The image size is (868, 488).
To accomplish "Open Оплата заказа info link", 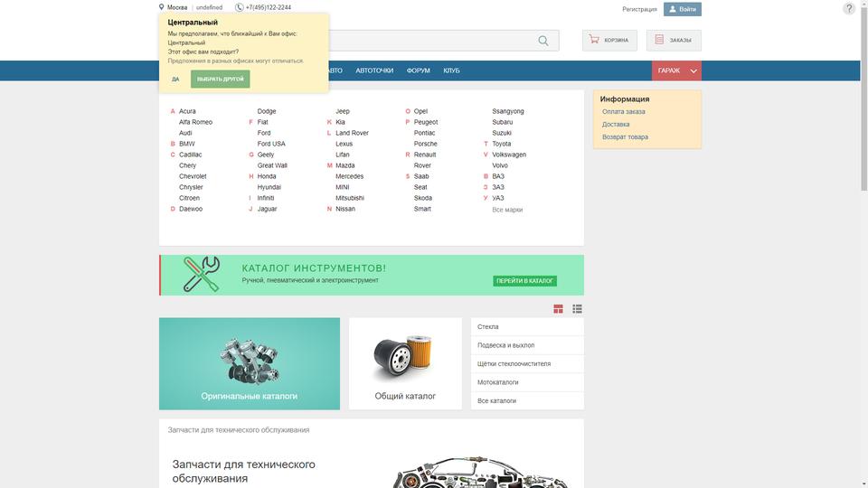I will [x=623, y=112].
